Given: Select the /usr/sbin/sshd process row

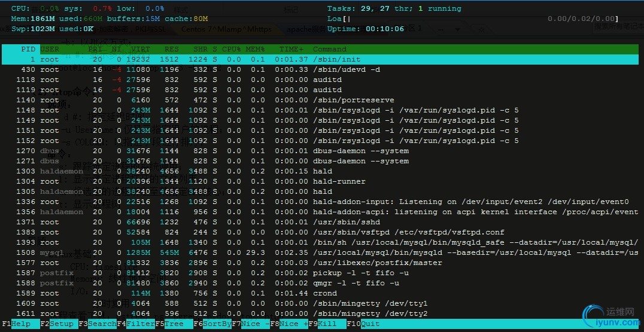Looking at the screenshot, I should click(320, 222).
